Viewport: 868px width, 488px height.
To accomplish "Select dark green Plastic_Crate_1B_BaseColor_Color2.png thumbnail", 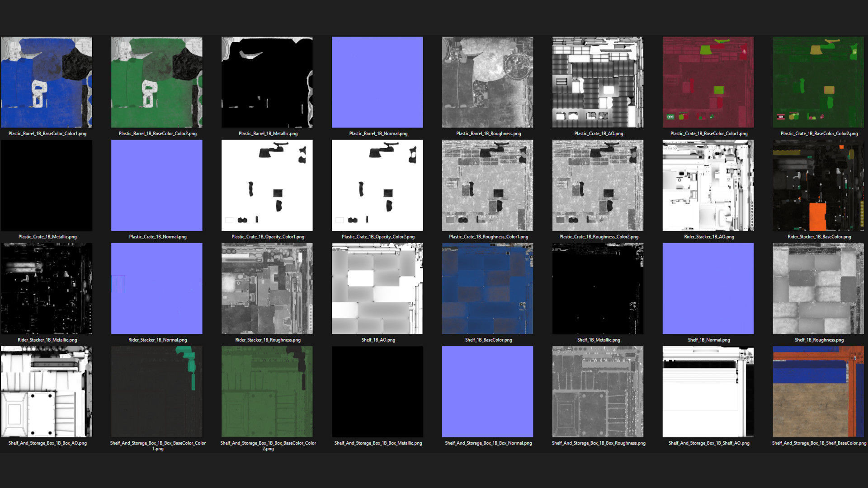I will (x=819, y=82).
